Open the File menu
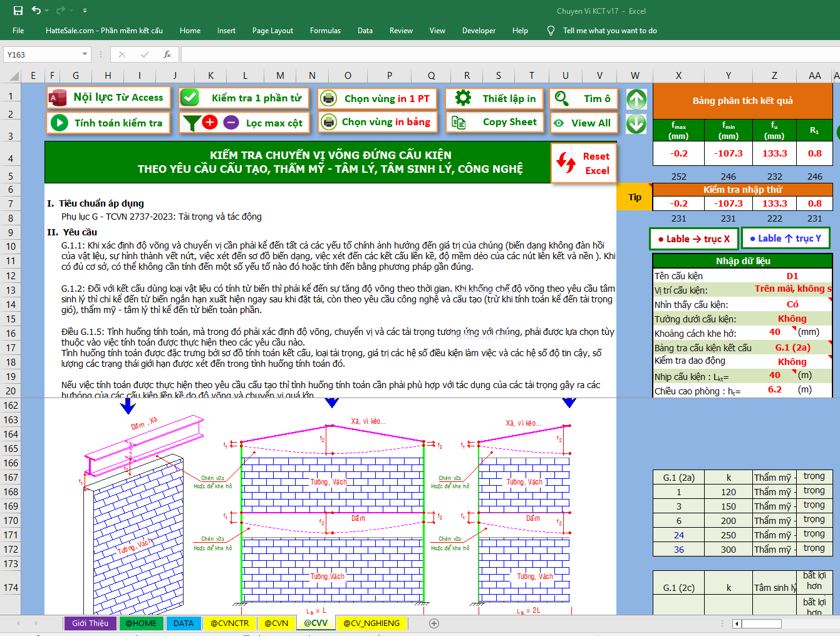The image size is (840, 636). (18, 30)
